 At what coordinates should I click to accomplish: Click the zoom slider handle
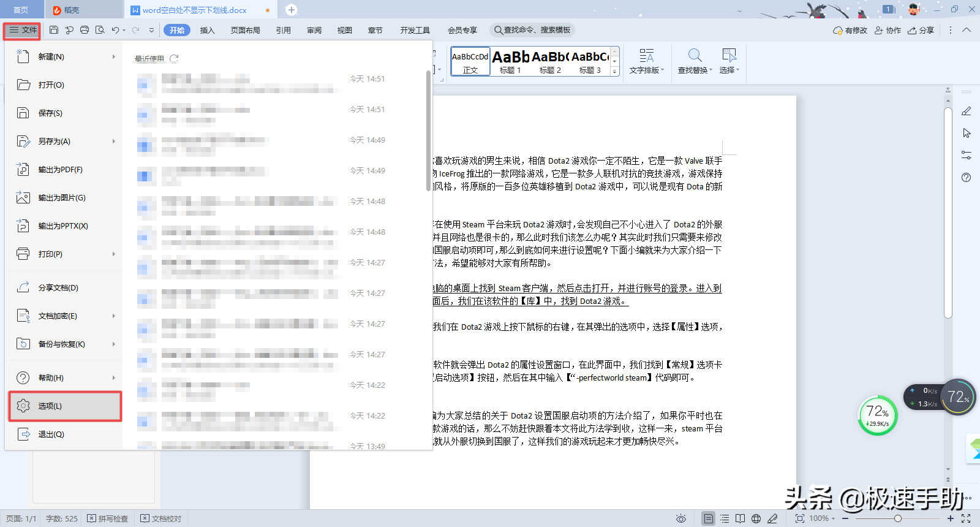pos(898,518)
